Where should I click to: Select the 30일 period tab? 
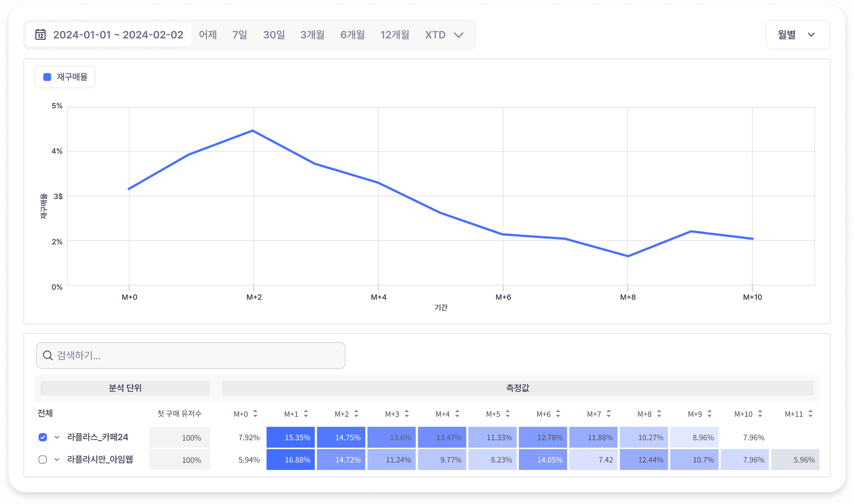coord(274,35)
